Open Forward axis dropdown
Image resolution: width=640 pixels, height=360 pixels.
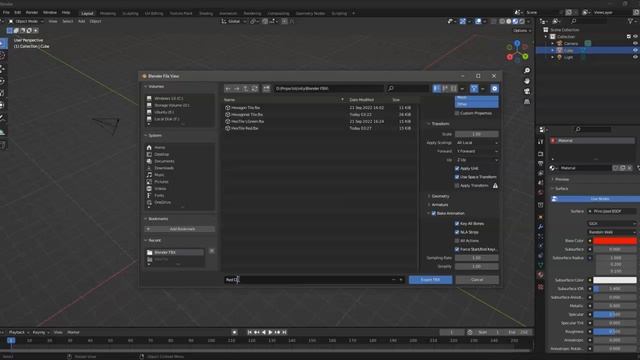coord(477,151)
